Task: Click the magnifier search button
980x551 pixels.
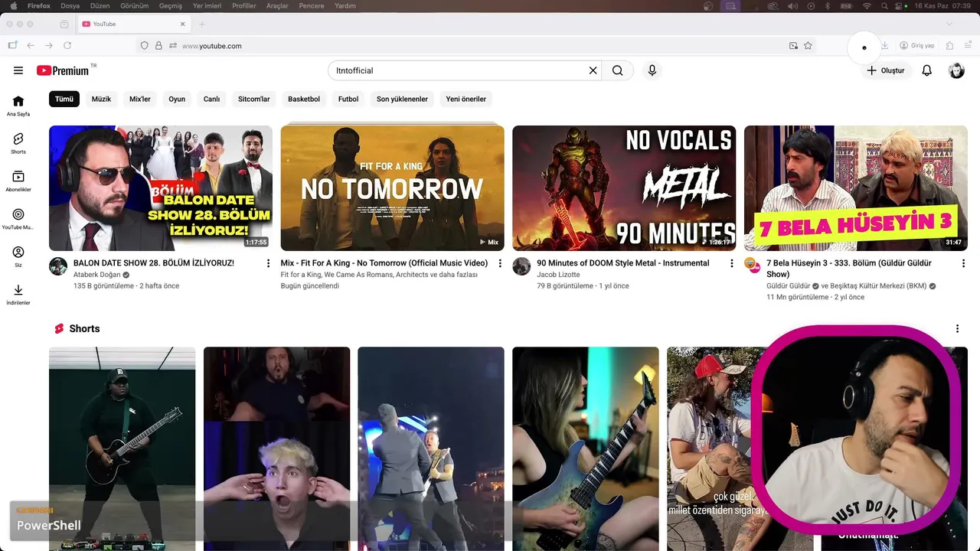Action: (x=618, y=70)
